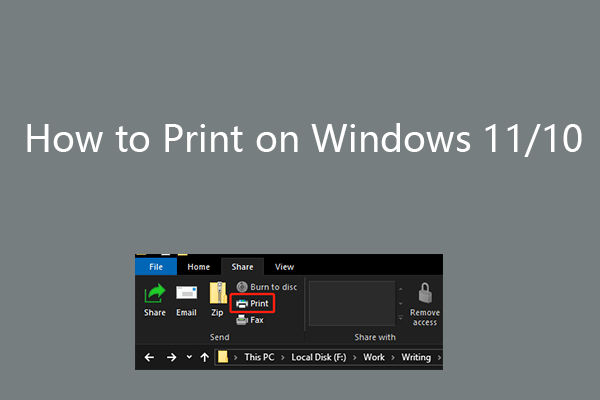Click Work in the breadcrumb

pyautogui.click(x=374, y=357)
